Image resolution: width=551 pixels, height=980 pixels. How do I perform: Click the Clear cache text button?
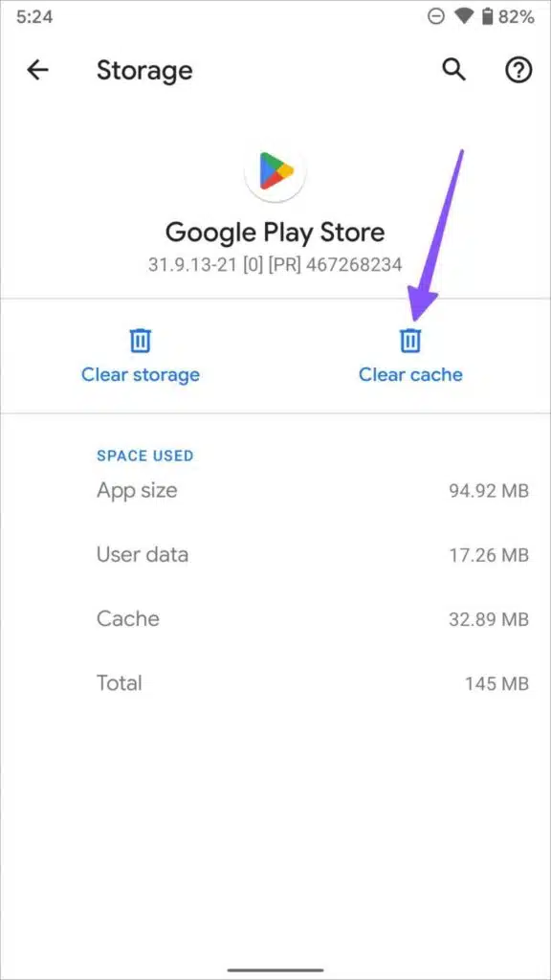point(410,375)
